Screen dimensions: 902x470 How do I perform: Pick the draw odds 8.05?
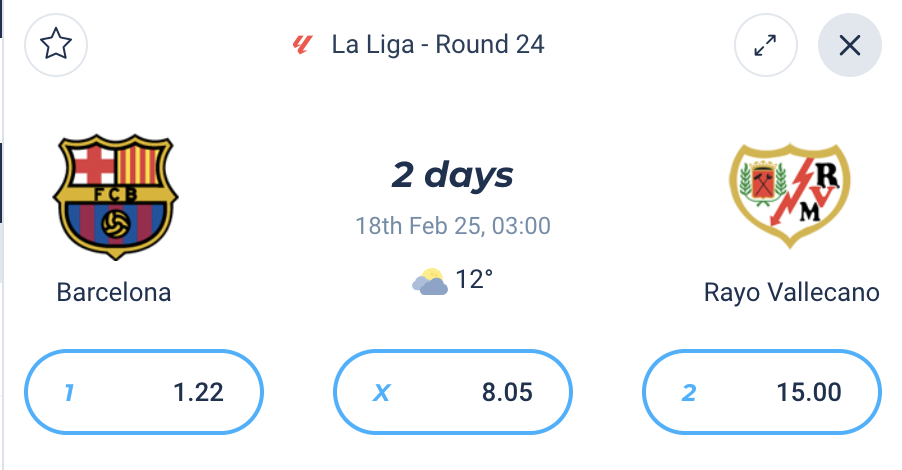click(452, 393)
